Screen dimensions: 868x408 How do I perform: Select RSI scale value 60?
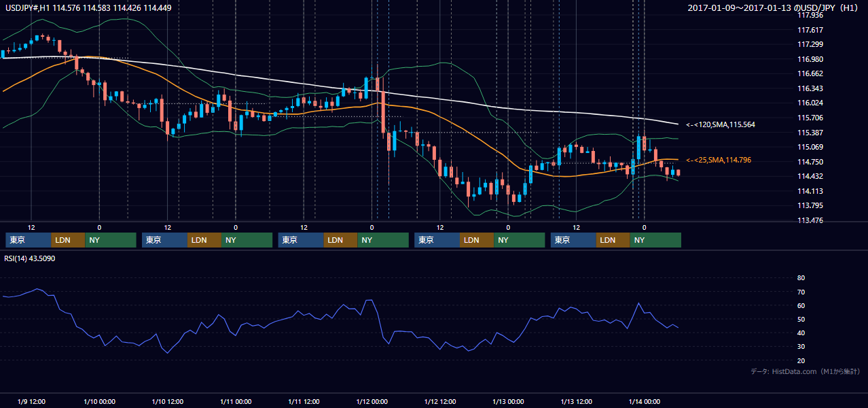pyautogui.click(x=801, y=305)
